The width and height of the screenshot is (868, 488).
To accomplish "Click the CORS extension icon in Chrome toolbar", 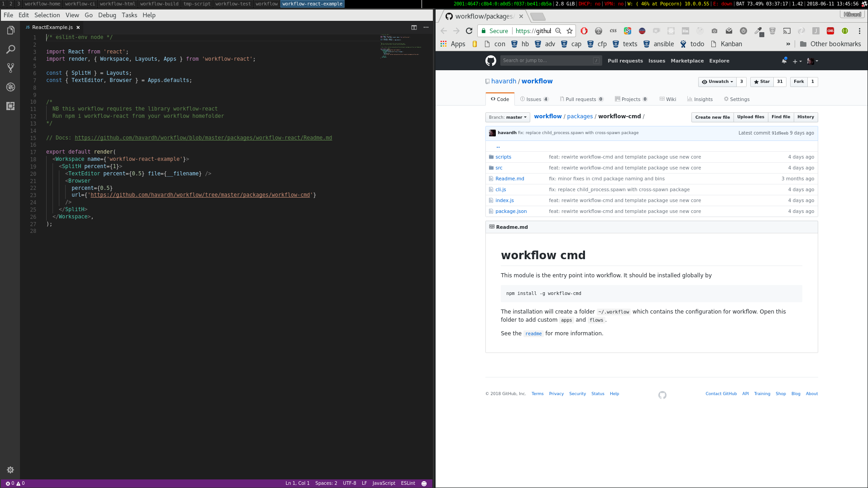I will 830,31.
